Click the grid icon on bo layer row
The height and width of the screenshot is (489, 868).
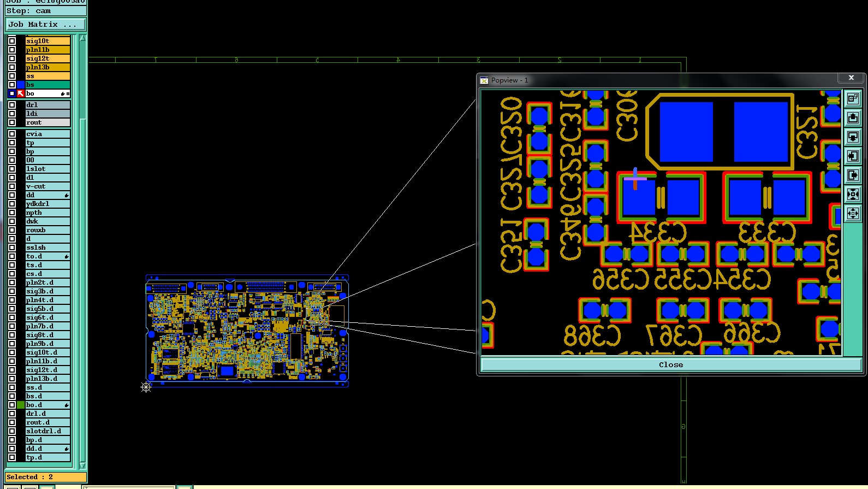tap(68, 94)
